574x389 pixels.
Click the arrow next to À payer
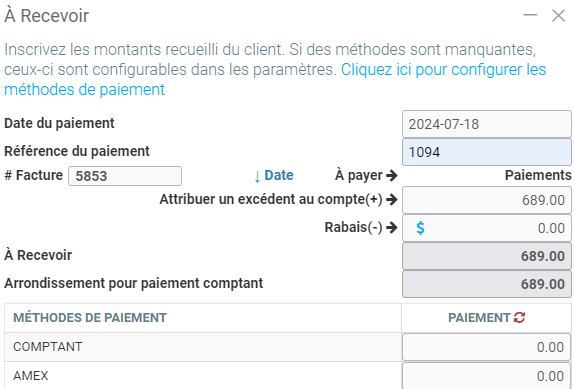(x=392, y=175)
